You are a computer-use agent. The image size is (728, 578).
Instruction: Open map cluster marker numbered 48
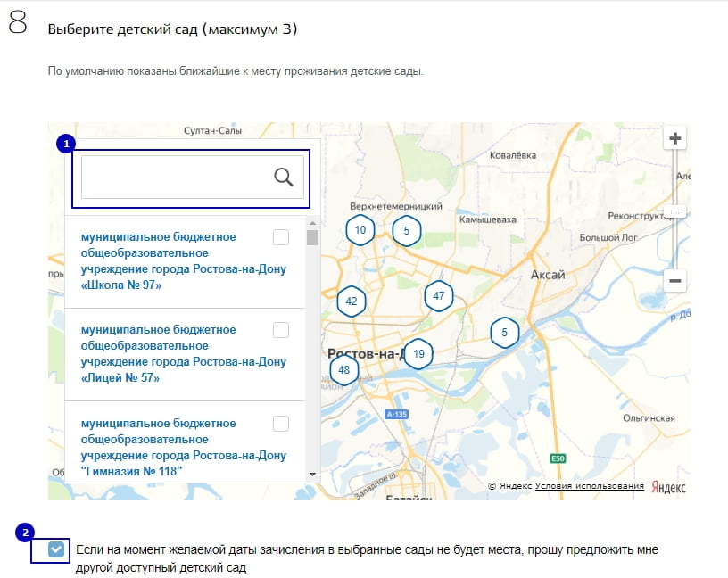[344, 369]
